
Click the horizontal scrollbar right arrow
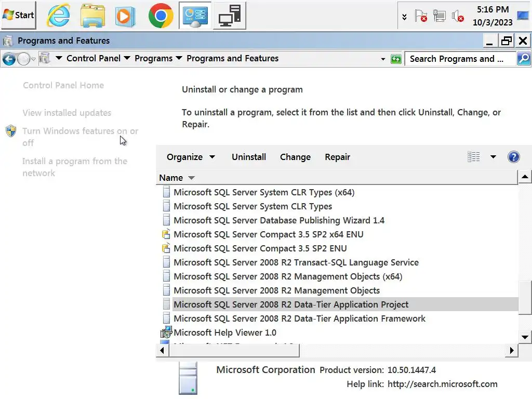tap(512, 351)
